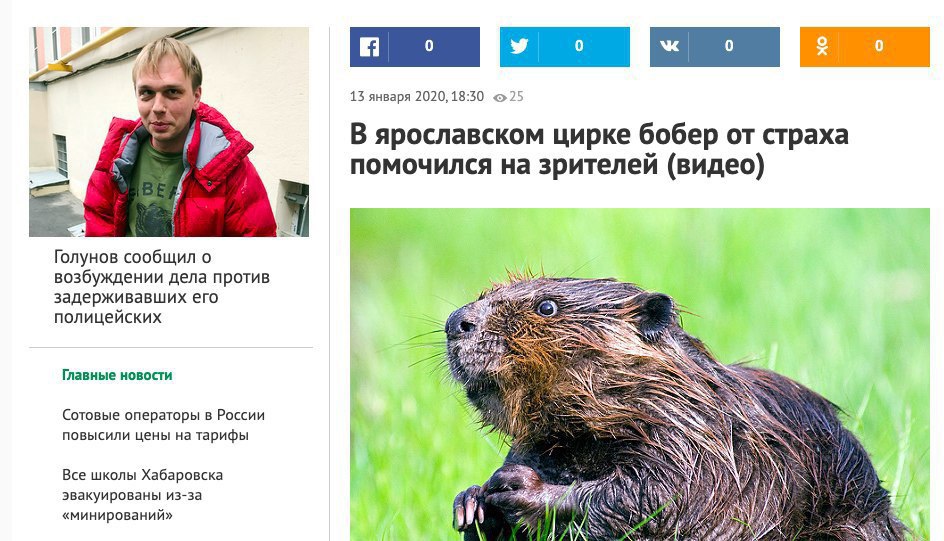Click the 13 января 2020 publication date
The image size is (944, 541).
pos(397,96)
